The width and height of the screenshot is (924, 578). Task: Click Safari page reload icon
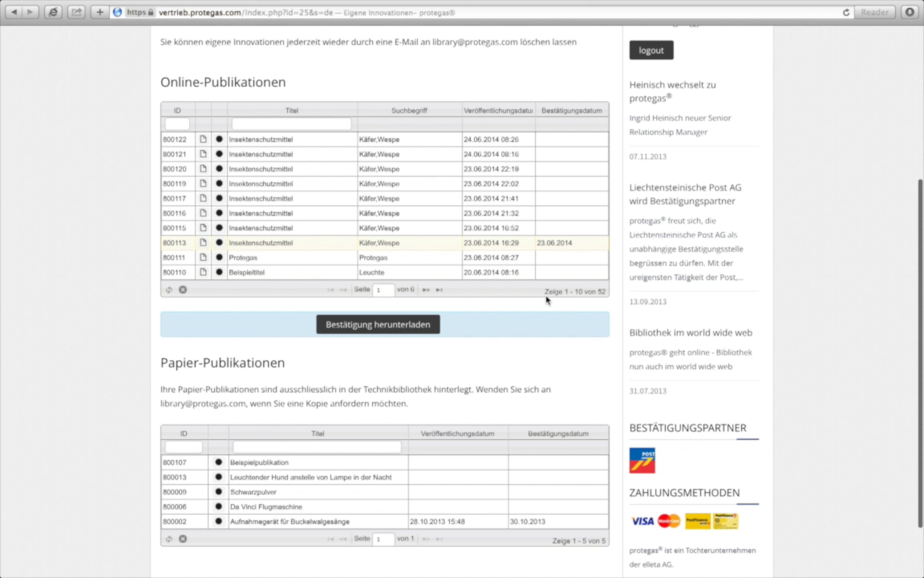tap(846, 12)
